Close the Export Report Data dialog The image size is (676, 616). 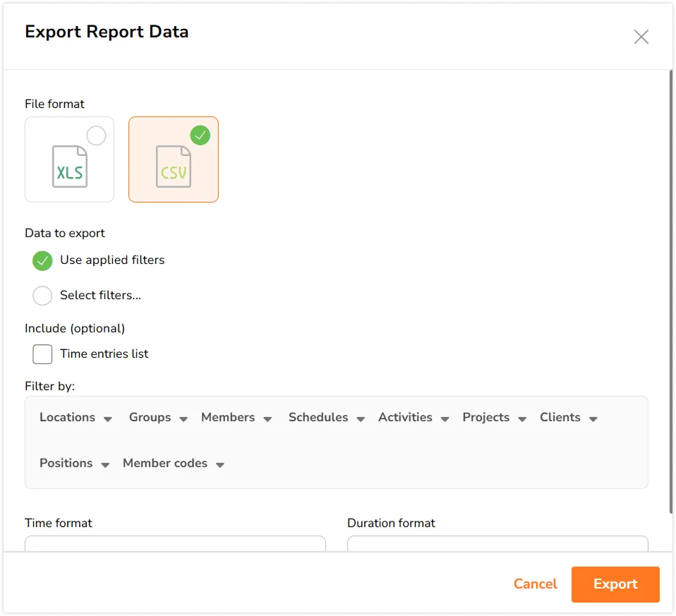(x=641, y=37)
